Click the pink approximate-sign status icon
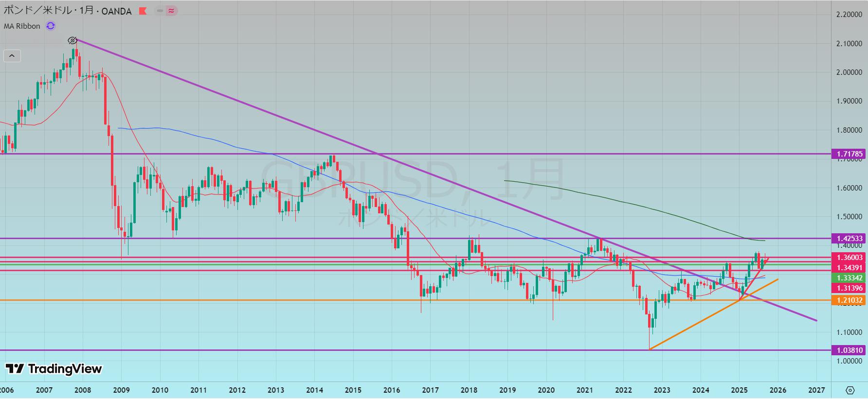 point(171,11)
